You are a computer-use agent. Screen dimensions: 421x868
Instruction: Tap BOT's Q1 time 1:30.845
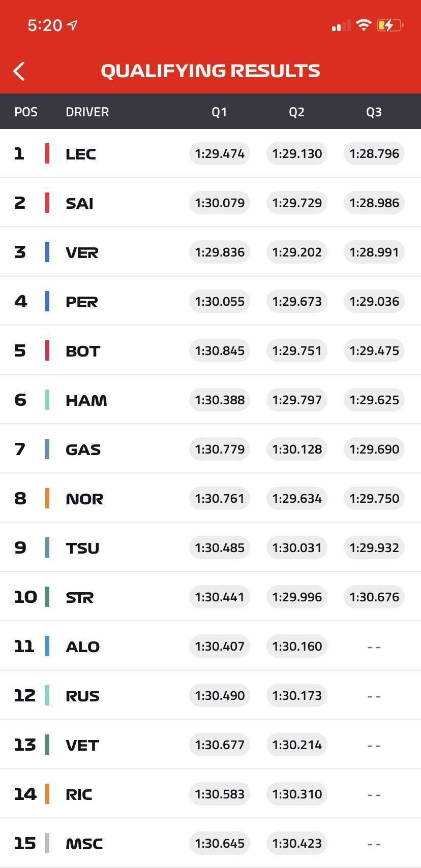click(x=220, y=350)
